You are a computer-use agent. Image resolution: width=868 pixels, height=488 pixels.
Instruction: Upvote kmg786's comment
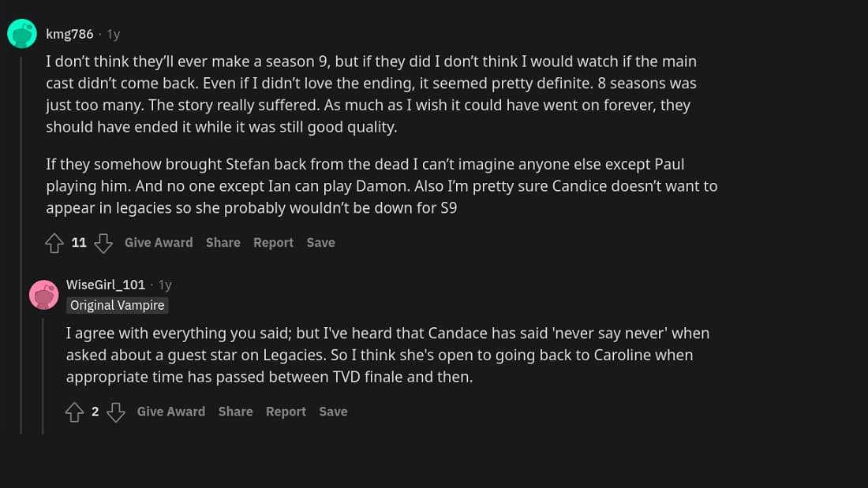tap(54, 243)
